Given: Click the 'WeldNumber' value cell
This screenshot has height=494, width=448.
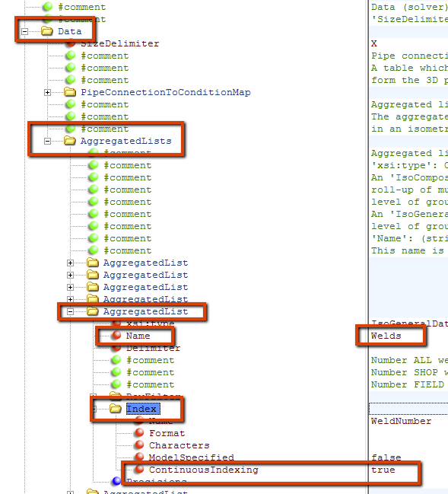Looking at the screenshot, I should tap(401, 421).
